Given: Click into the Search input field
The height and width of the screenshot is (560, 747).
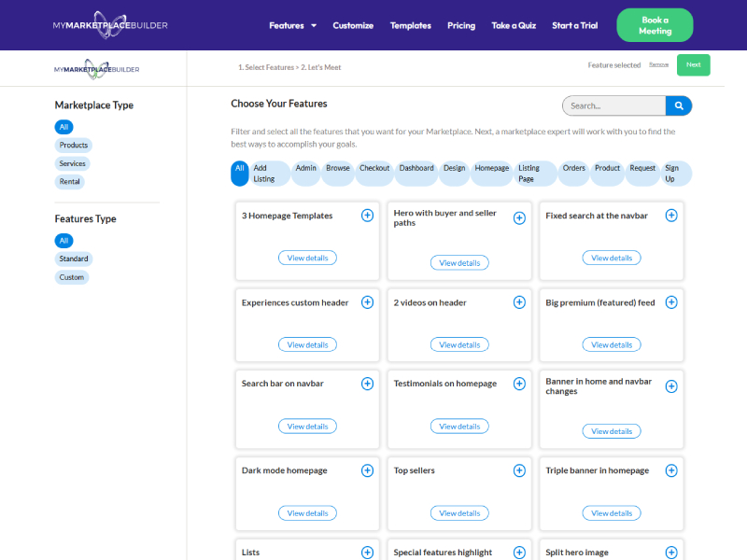Looking at the screenshot, I should point(613,106).
